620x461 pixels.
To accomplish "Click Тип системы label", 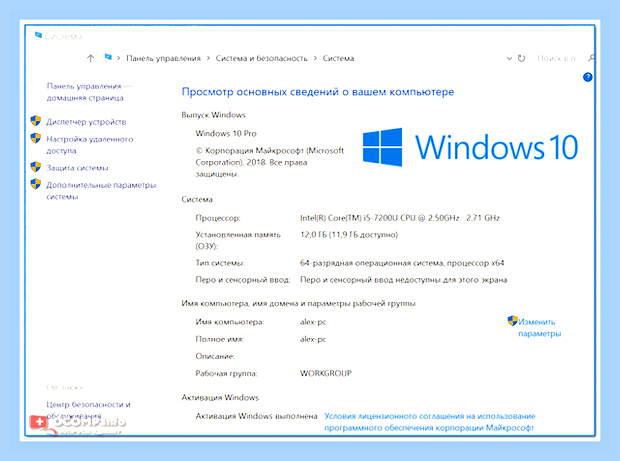I will point(220,263).
